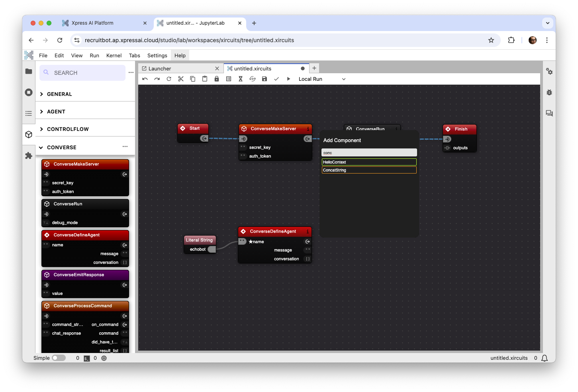Click the reload icon in the xircuits toolbar
Viewport: 578px width, 392px height.
pos(169,79)
